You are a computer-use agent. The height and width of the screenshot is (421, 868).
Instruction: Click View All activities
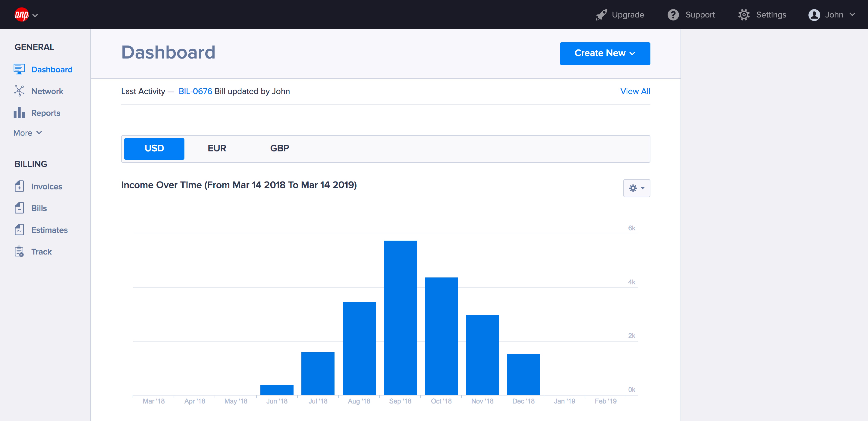click(635, 91)
